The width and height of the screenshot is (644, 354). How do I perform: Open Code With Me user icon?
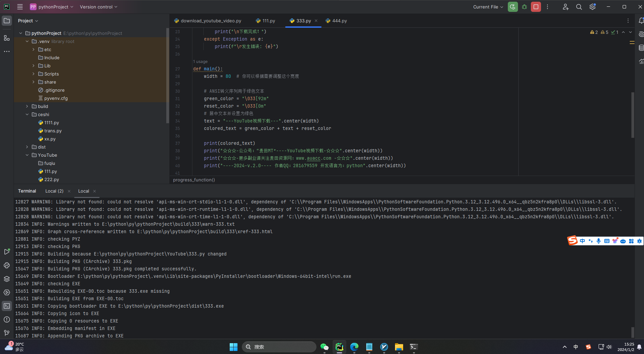click(565, 7)
